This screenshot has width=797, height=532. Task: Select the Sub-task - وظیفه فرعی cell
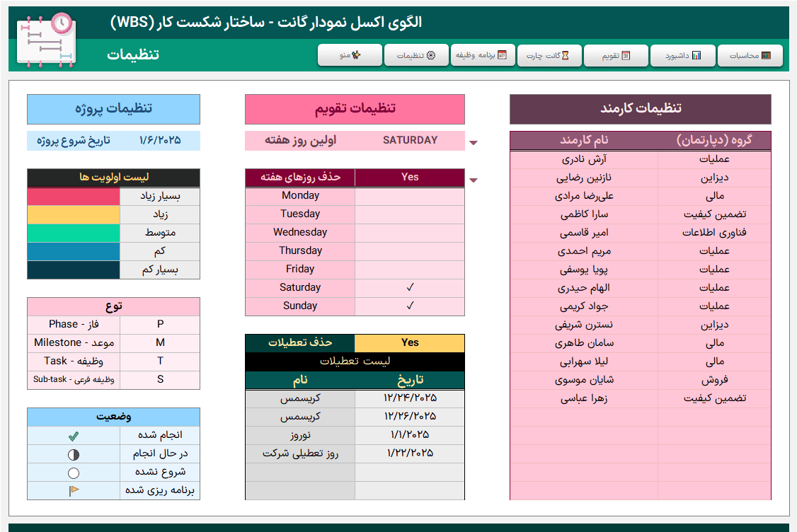coord(74,379)
